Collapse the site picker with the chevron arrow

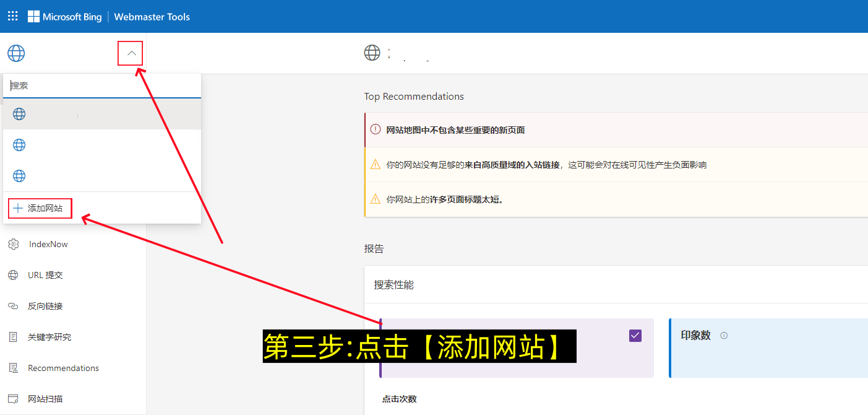tap(130, 53)
